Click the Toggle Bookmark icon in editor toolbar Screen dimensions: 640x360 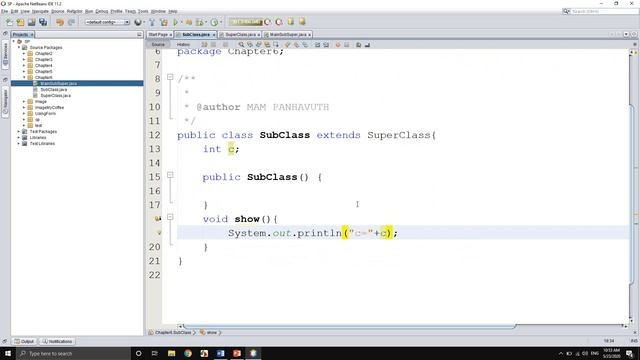[x=305, y=44]
